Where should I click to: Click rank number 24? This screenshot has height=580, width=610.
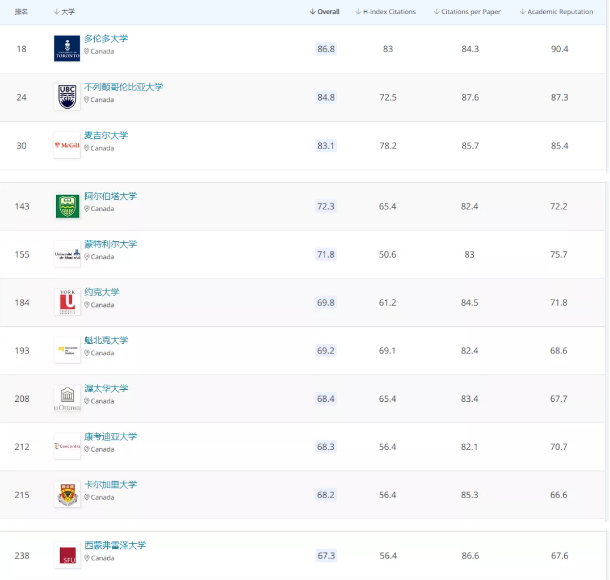[21, 97]
